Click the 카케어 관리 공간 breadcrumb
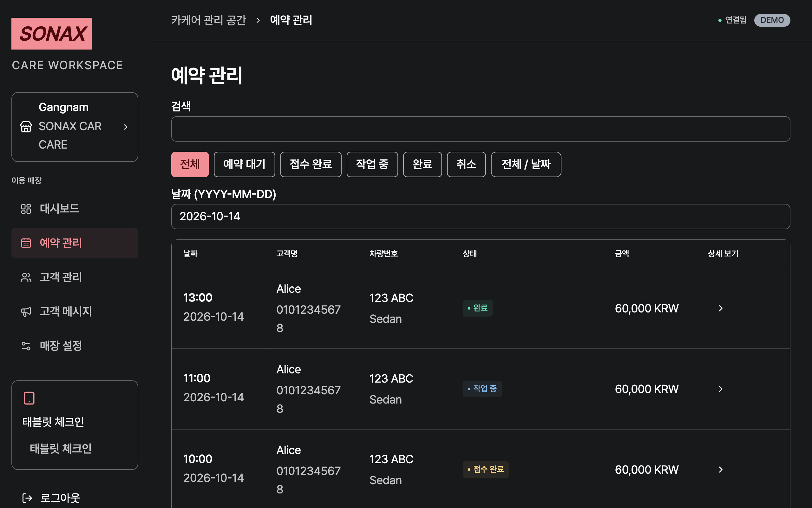 coord(208,20)
